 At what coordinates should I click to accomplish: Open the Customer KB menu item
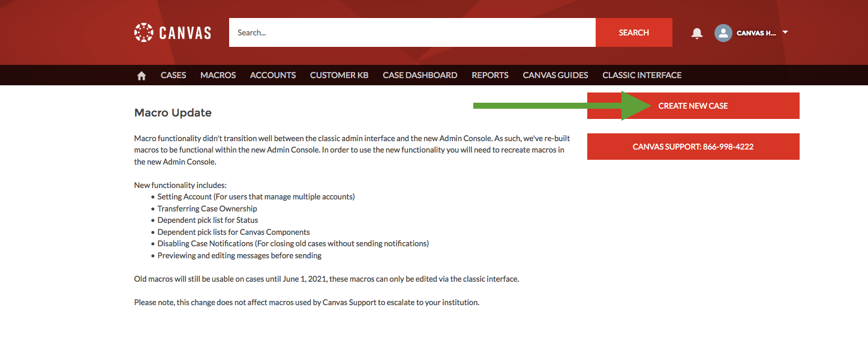339,75
